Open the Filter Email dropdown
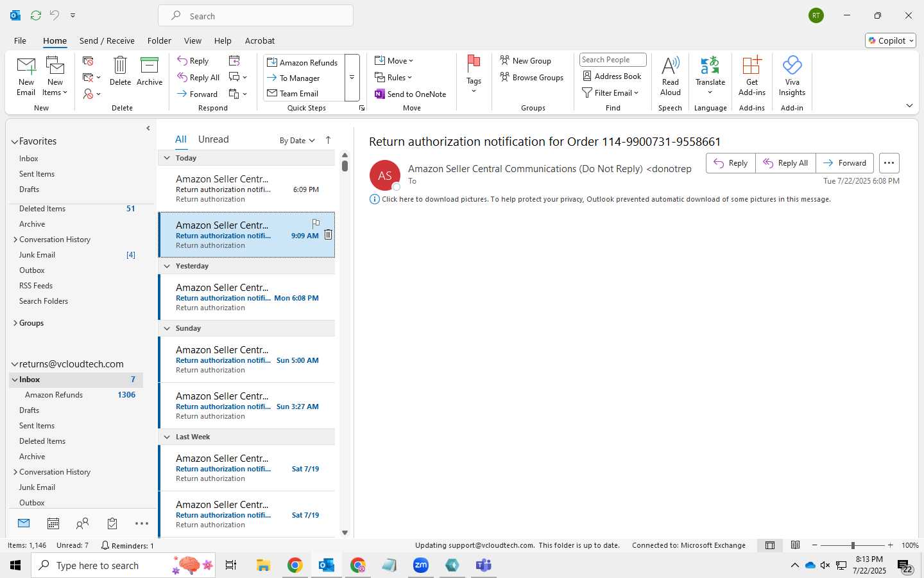 tap(610, 93)
